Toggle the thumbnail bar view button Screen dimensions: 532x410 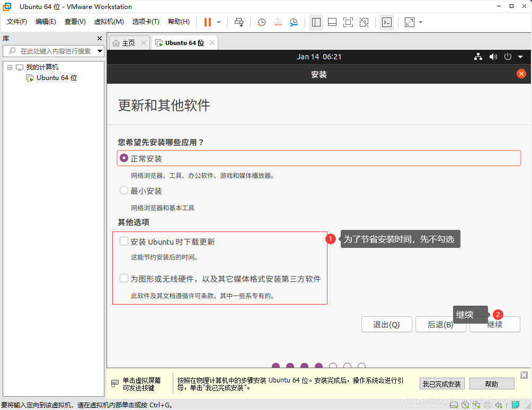332,22
